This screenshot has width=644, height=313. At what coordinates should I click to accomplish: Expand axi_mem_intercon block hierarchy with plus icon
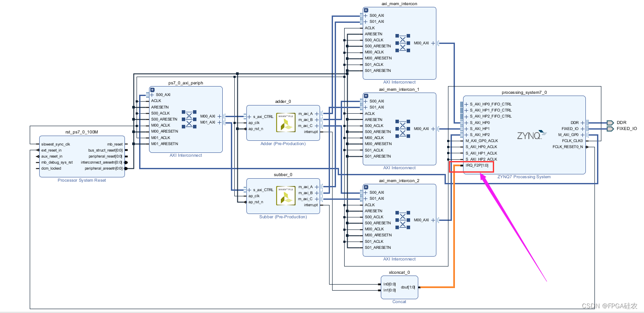coord(366,10)
